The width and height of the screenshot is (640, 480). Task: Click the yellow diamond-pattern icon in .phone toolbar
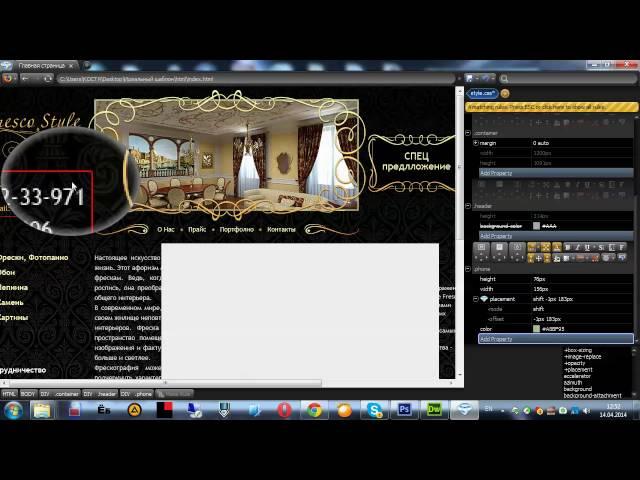point(545,247)
